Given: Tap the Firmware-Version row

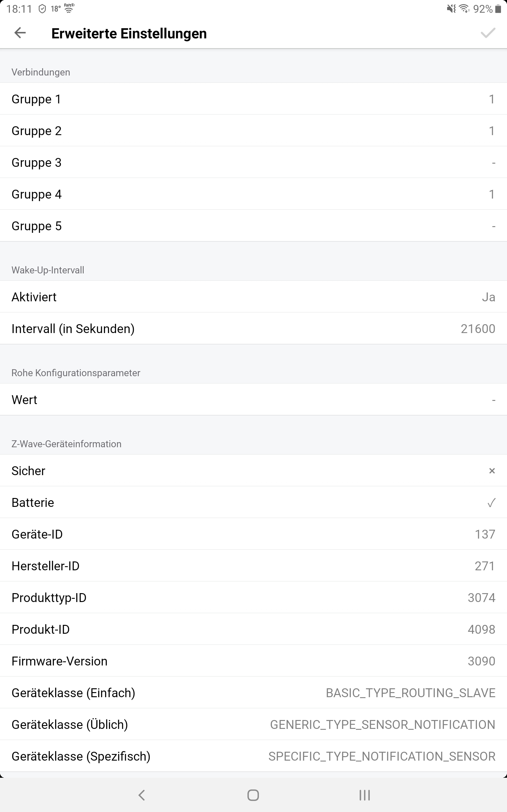Looking at the screenshot, I should (x=253, y=661).
